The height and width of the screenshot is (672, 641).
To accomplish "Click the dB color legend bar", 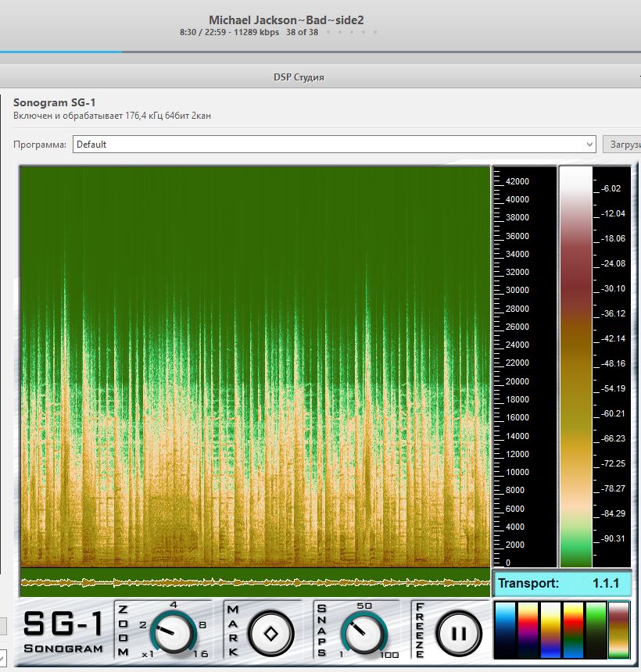I will tap(576, 366).
